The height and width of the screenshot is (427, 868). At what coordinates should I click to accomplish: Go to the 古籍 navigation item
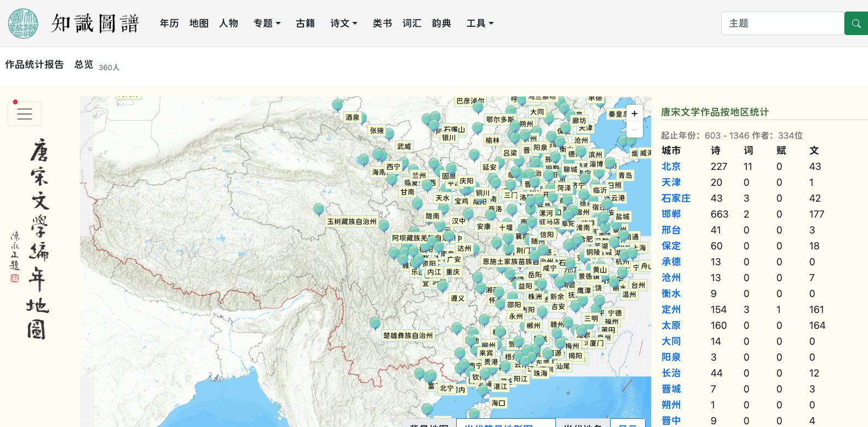(305, 24)
